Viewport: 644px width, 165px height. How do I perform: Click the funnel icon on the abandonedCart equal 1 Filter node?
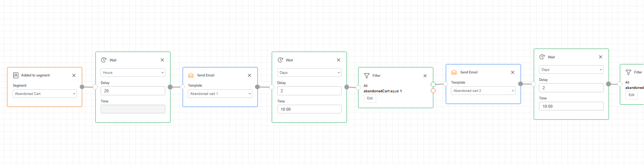[367, 76]
